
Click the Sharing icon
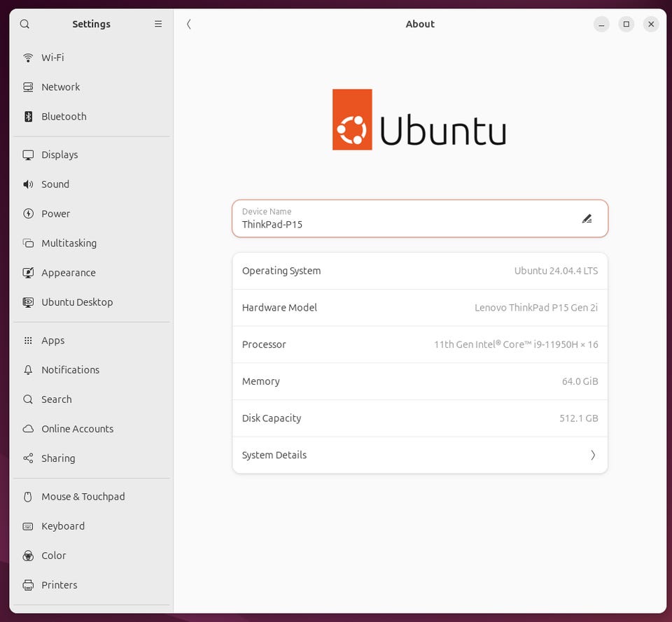click(28, 458)
